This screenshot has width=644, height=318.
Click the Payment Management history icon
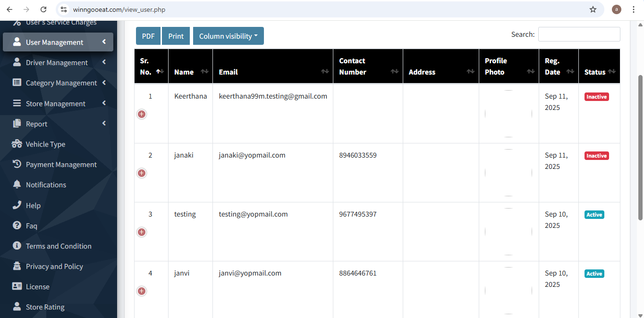(17, 164)
